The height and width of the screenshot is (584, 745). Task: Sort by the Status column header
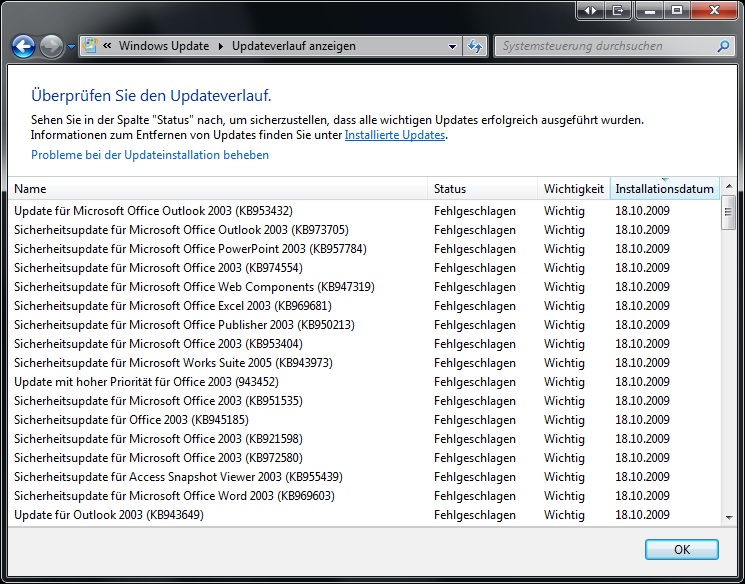coord(482,189)
